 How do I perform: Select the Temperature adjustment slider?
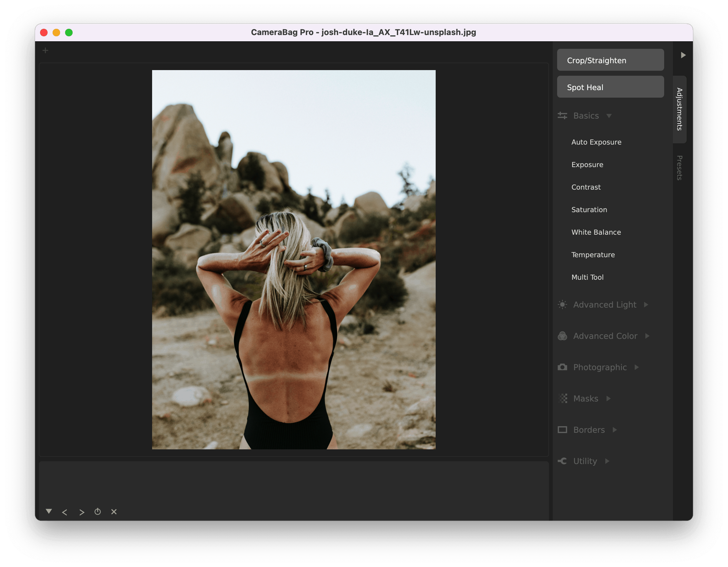593,255
